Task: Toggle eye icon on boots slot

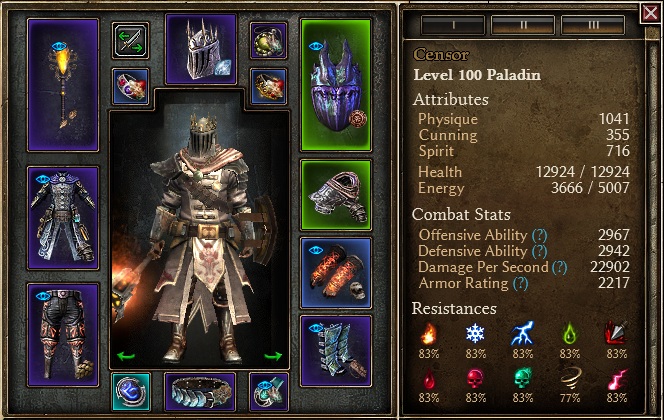Action: (x=316, y=328)
